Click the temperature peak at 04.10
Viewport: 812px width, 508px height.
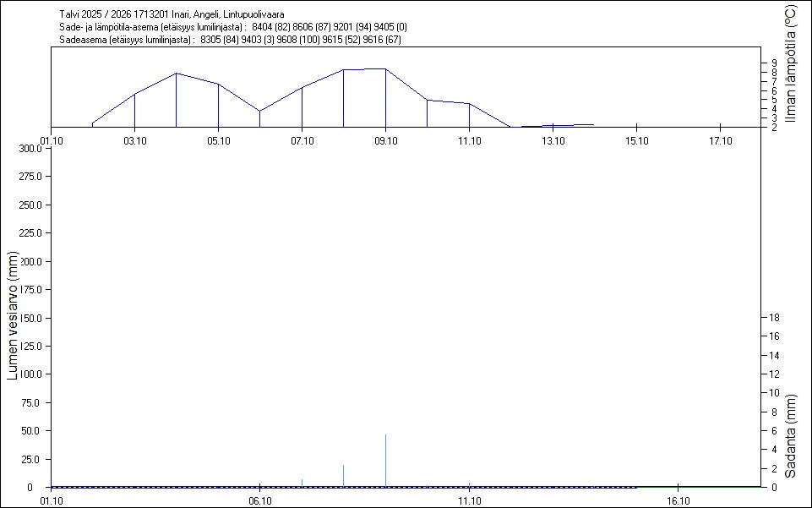pyautogui.click(x=176, y=74)
